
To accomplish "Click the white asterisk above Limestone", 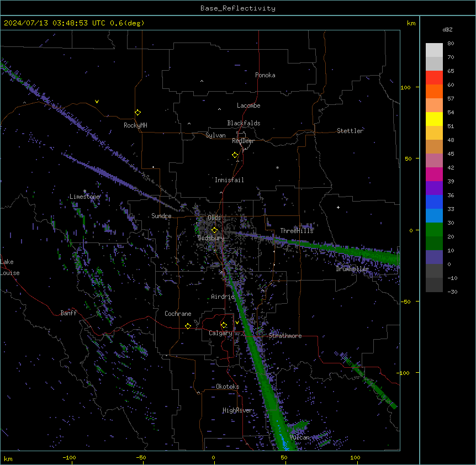I will point(84,191).
